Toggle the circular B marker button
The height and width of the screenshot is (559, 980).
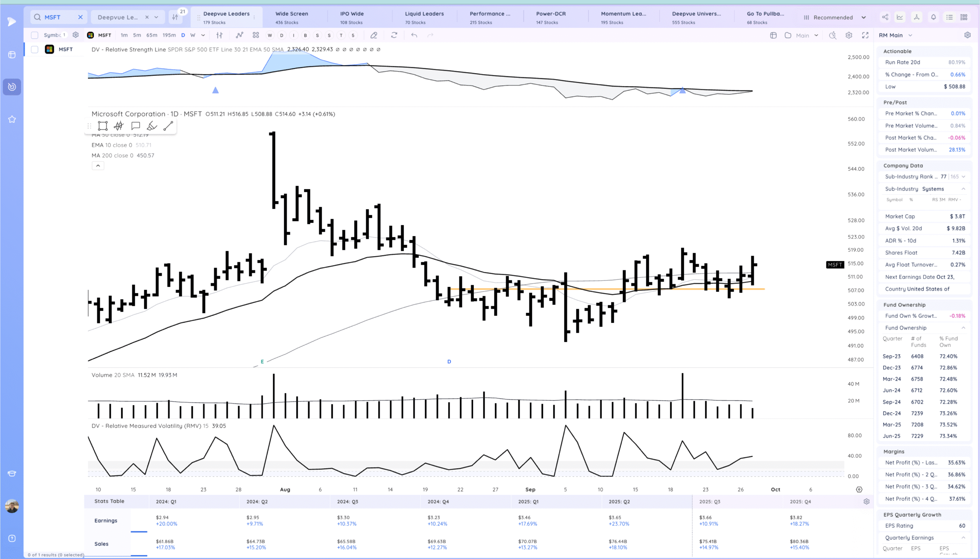tap(305, 35)
